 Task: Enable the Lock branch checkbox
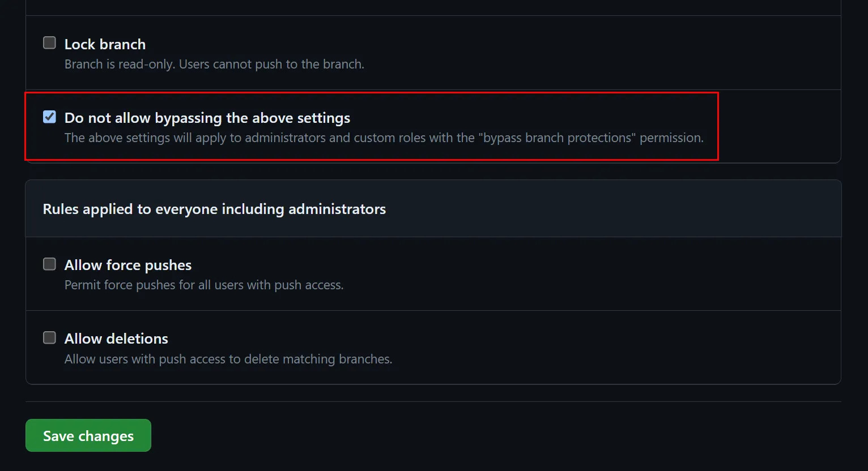(50, 43)
